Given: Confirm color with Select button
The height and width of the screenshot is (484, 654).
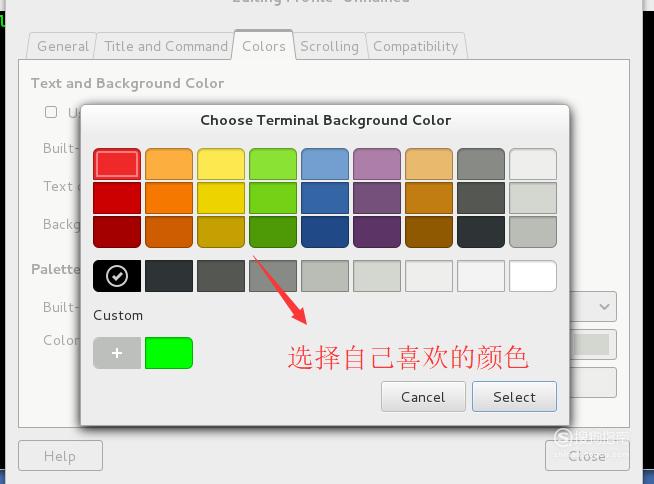Looking at the screenshot, I should (x=514, y=397).
